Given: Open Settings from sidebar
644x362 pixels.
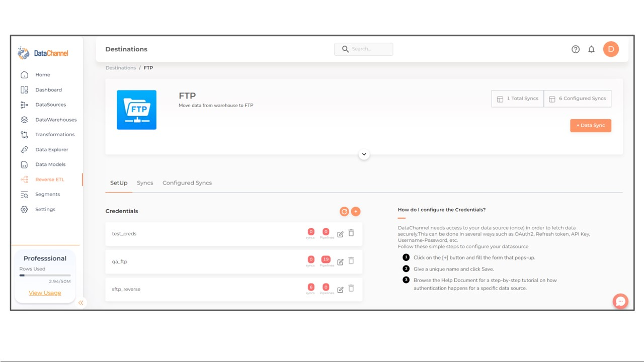Looking at the screenshot, I should click(x=45, y=210).
